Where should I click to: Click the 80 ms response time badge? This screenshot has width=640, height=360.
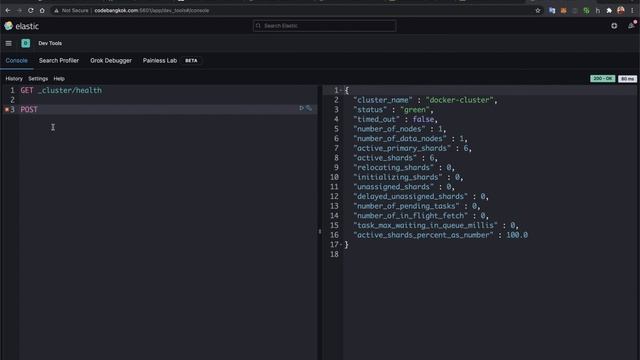[x=627, y=78]
